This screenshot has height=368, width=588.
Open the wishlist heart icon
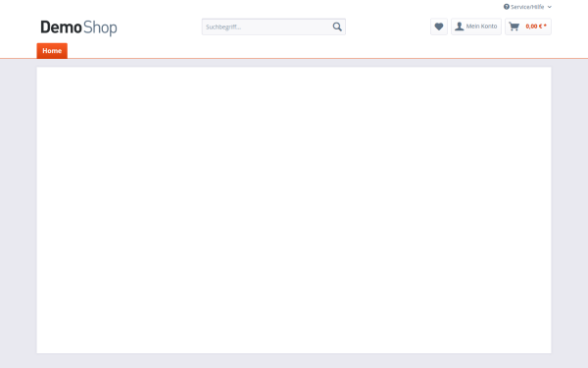pyautogui.click(x=439, y=26)
